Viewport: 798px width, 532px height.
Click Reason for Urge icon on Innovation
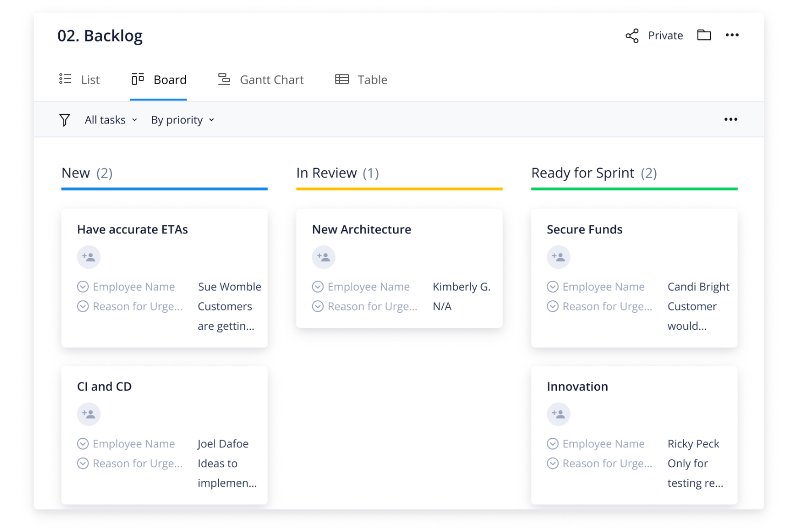pos(553,463)
